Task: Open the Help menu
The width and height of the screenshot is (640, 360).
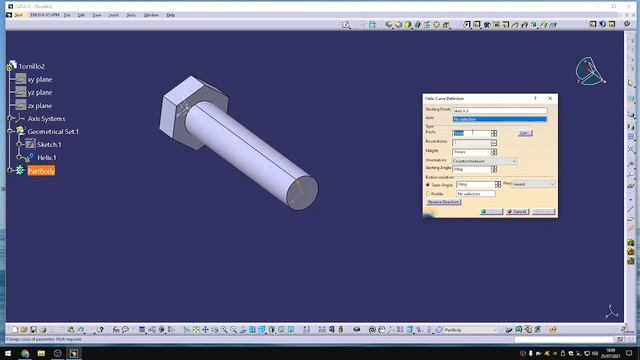Action: click(171, 15)
